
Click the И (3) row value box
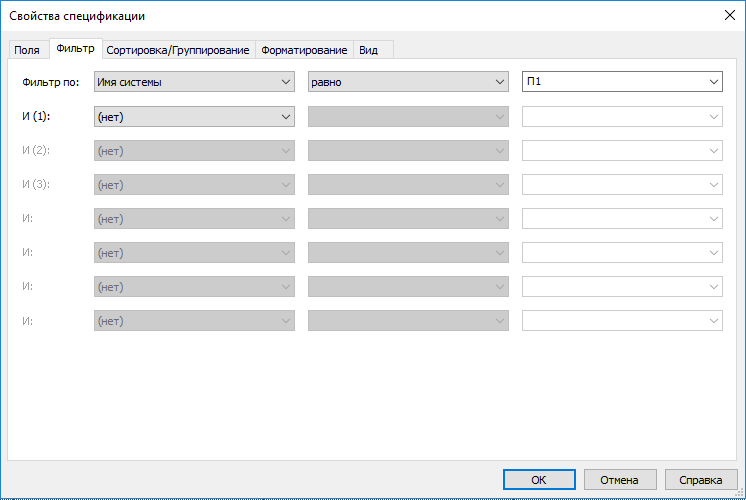(x=622, y=185)
